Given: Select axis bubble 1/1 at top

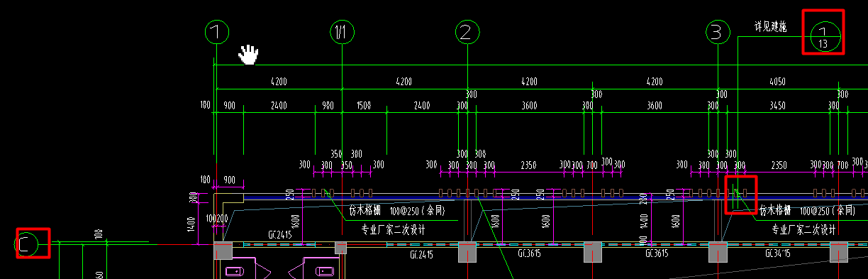Looking at the screenshot, I should tap(342, 32).
